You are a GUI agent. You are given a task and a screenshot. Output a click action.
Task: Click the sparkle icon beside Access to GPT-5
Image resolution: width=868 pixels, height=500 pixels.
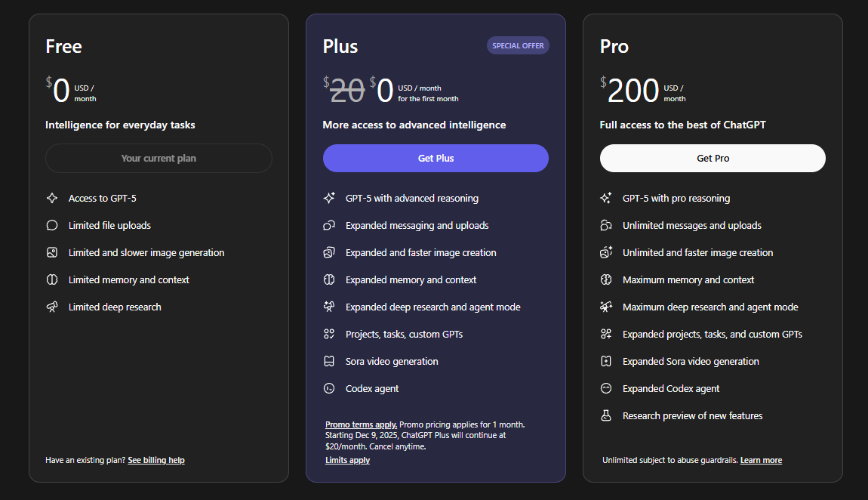(x=52, y=199)
